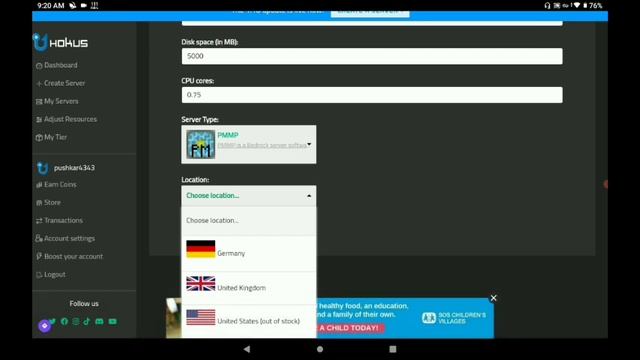This screenshot has height=360, width=640.
Task: Select the 'Choose location...' placeholder option
Action: (249, 220)
